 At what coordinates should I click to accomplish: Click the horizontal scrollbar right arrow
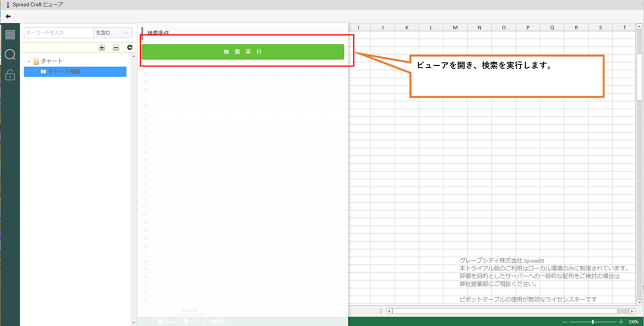[632, 311]
